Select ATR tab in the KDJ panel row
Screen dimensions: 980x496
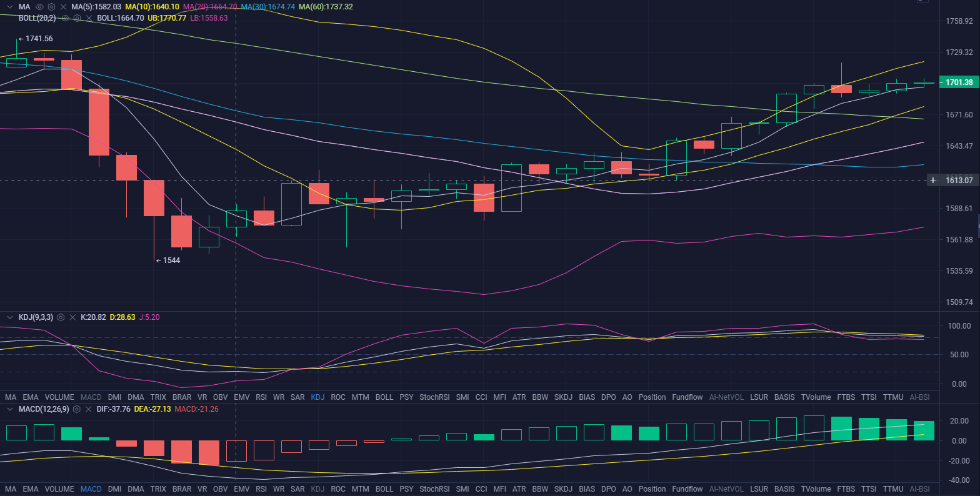(519, 397)
